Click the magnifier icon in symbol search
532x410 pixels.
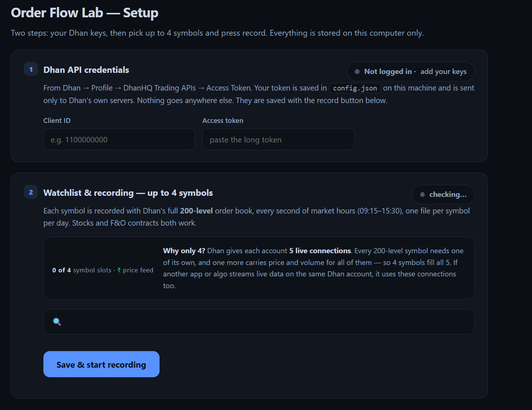pyautogui.click(x=57, y=322)
